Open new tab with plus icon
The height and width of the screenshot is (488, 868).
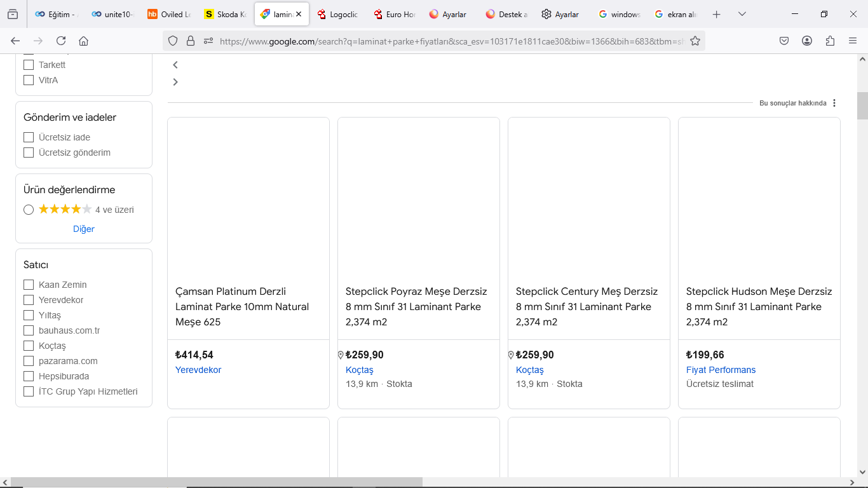coord(717,14)
